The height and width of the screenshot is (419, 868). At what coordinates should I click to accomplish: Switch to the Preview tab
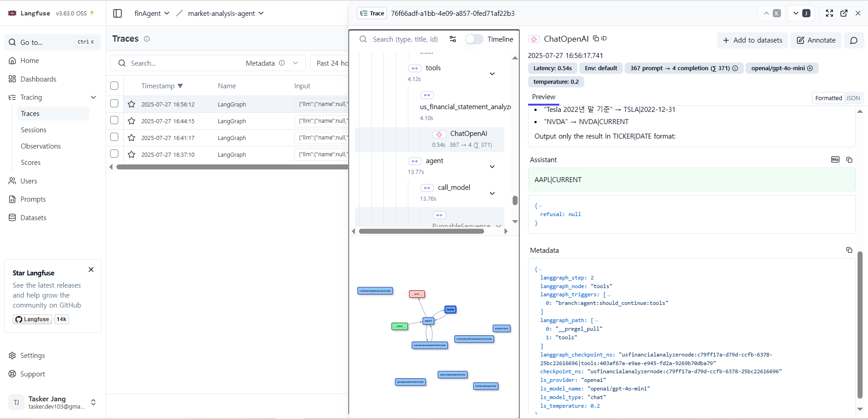click(x=543, y=97)
